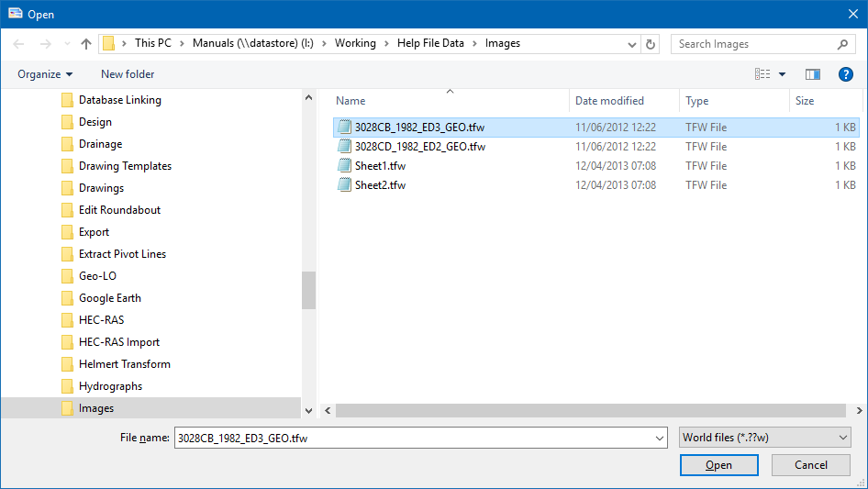Select the HEC-RAS Import folder
Screen dimensions: 868x489
coord(118,342)
